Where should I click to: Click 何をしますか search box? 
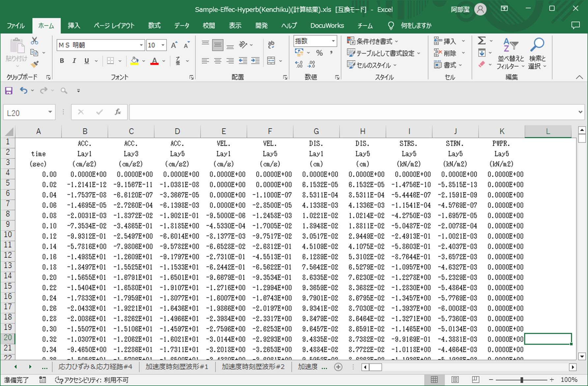pos(416,25)
